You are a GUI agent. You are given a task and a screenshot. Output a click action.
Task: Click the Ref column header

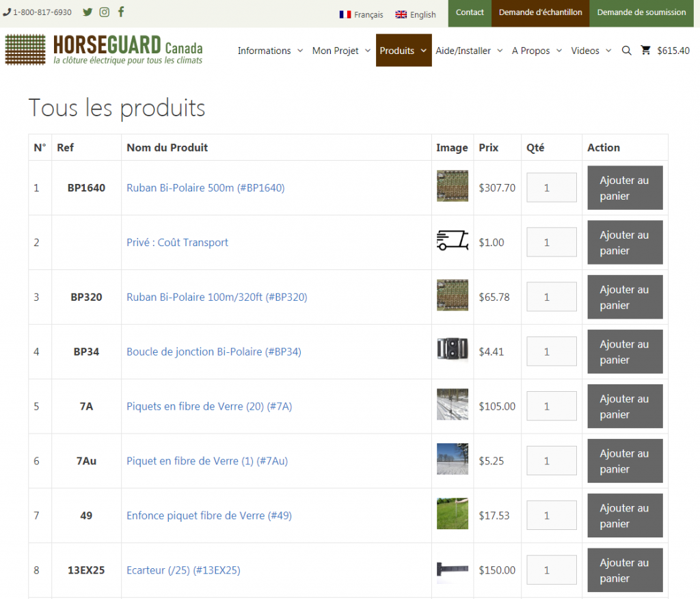[65, 148]
